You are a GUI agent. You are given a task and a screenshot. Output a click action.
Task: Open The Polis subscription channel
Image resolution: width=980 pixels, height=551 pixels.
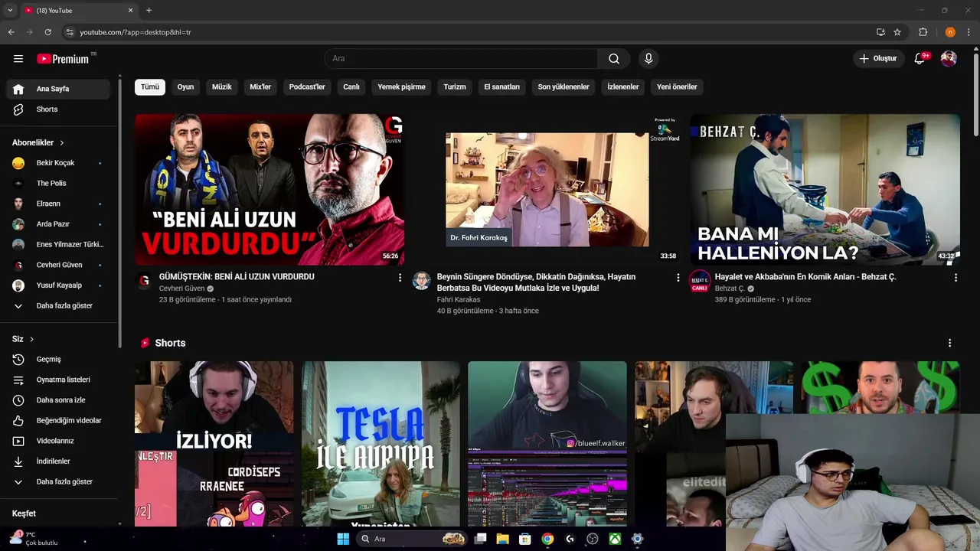(58, 184)
